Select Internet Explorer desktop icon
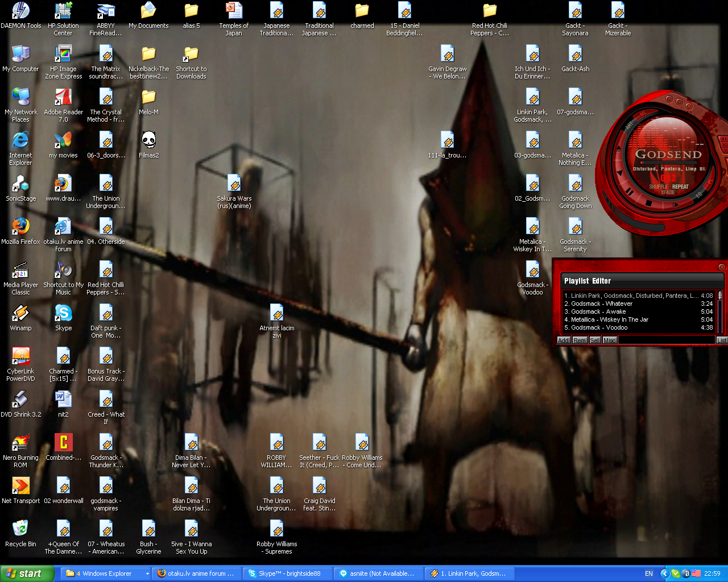 click(x=20, y=149)
